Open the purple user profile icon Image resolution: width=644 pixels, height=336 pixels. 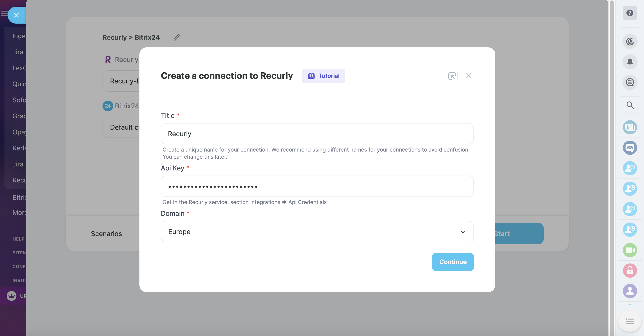[630, 291]
